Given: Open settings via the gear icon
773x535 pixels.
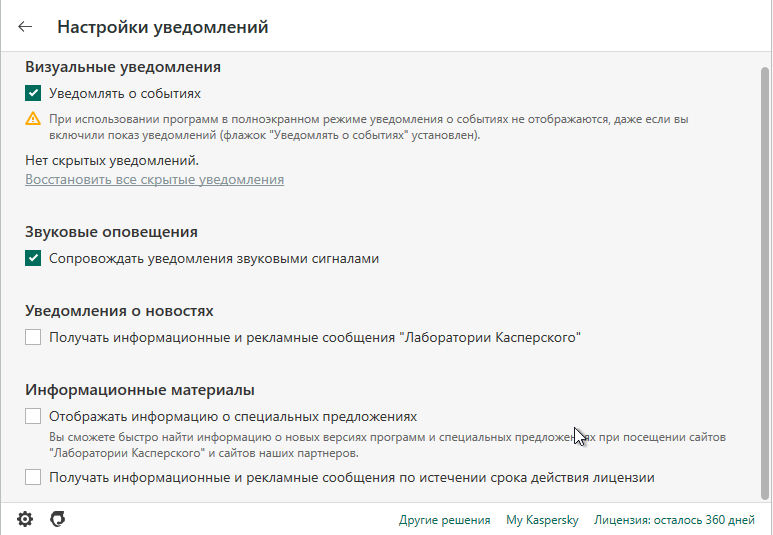Looking at the screenshot, I should [x=25, y=519].
